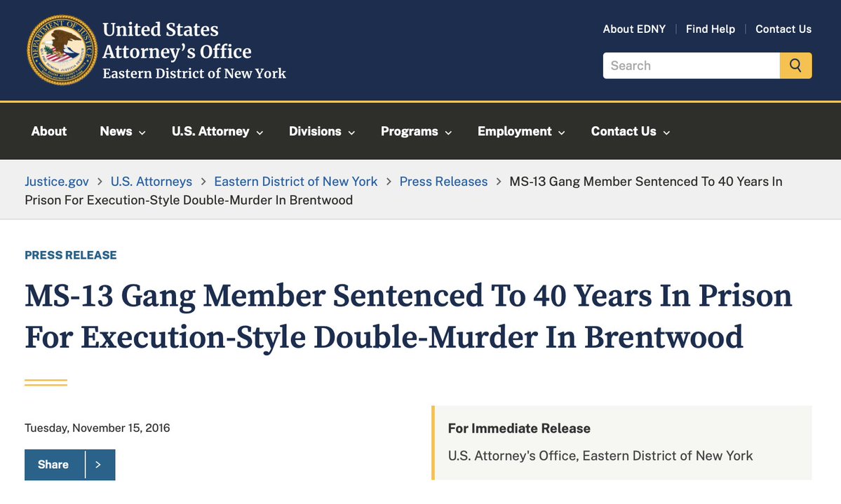Screen dimensions: 841x504
Task: Expand the Programs menu chevron
Action: pos(448,132)
